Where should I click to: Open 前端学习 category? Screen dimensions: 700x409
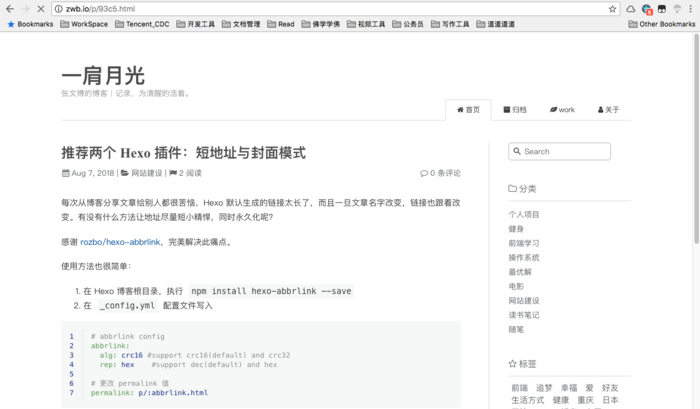[524, 243]
